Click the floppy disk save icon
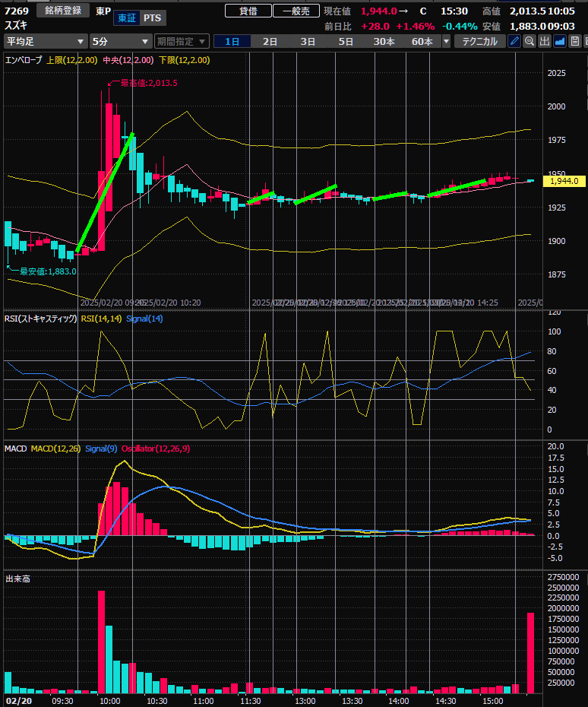The height and width of the screenshot is (707, 588). pos(574,41)
